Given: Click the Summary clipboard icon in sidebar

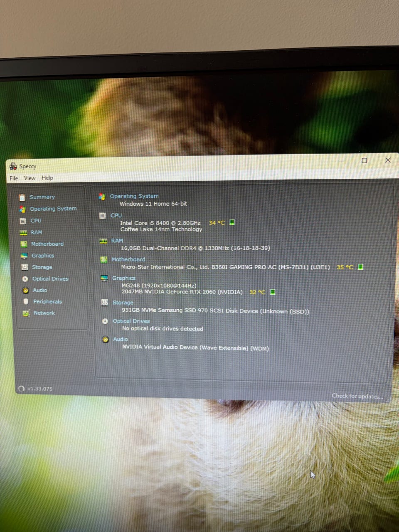Looking at the screenshot, I should 22,197.
